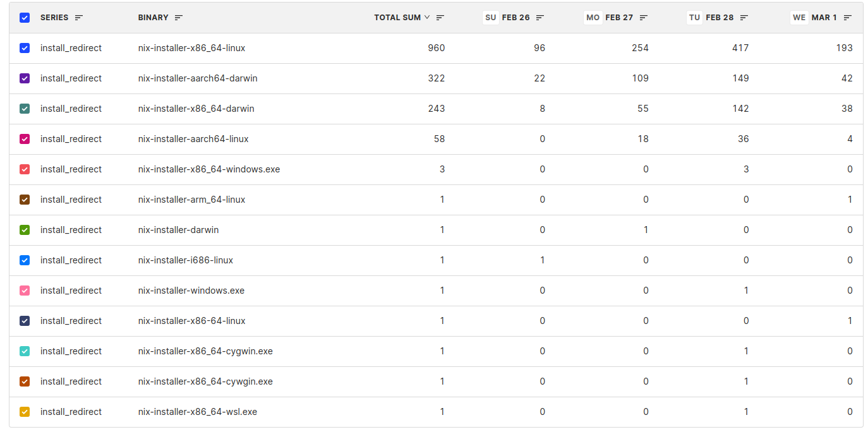Open the filter icon beside FEB 26 header
Viewport: 868px width, 432px height.
(x=540, y=18)
